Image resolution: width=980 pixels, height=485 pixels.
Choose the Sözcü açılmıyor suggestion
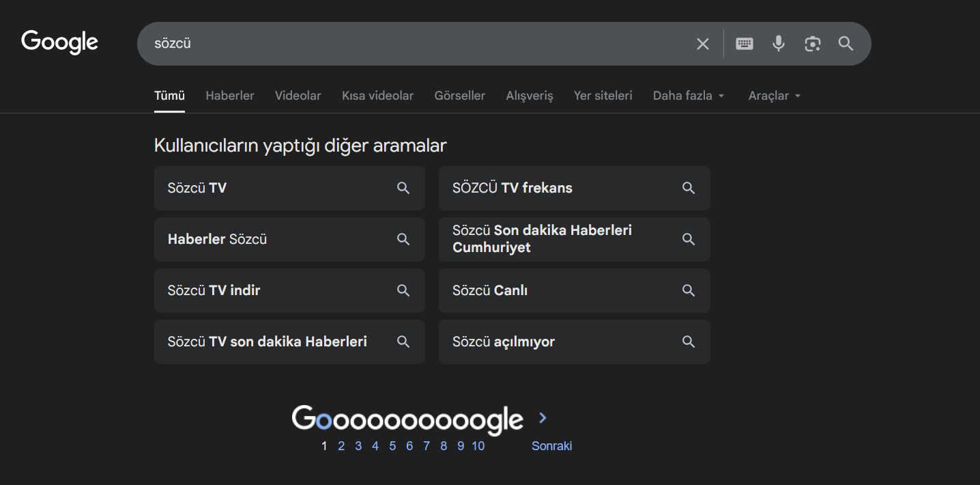click(575, 342)
